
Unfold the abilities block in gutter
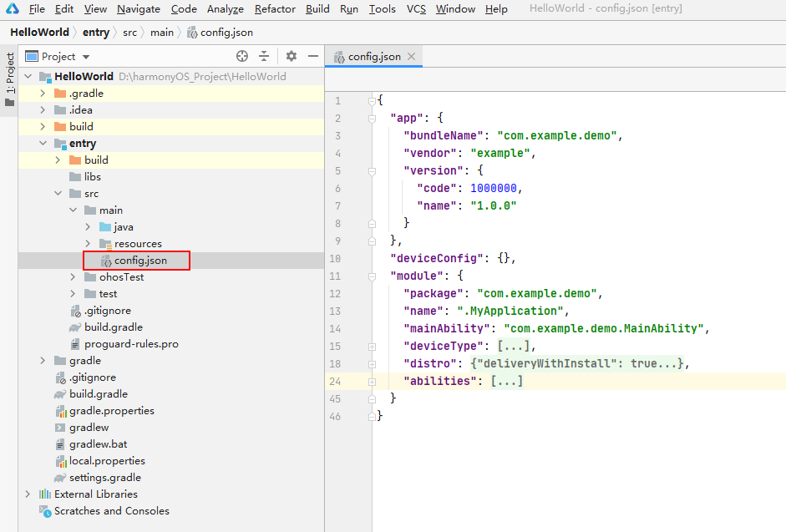(x=372, y=381)
